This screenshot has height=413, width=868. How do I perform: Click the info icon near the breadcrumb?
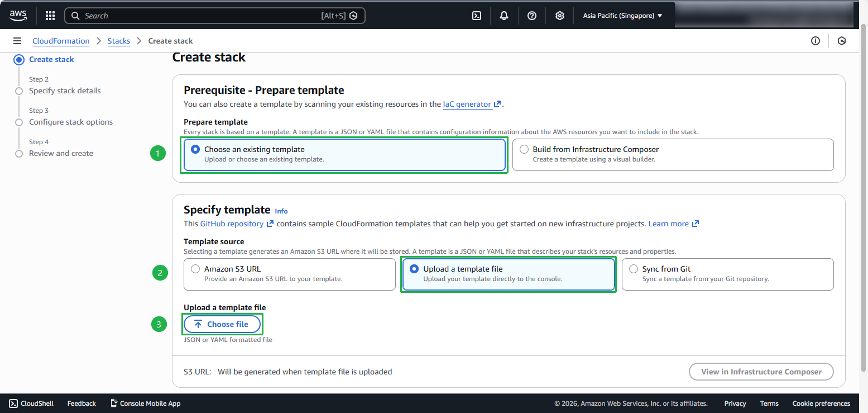(x=816, y=41)
